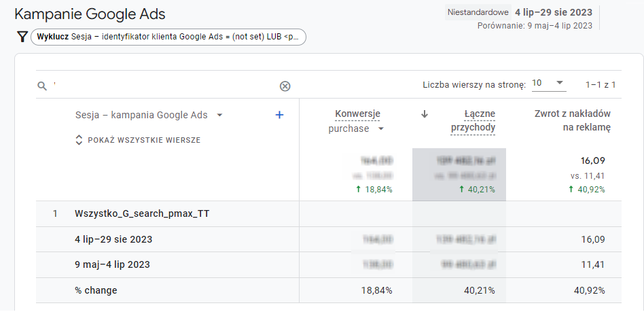Screen dimensions: 644x312
Task: Clear the table search field
Action: (285, 86)
